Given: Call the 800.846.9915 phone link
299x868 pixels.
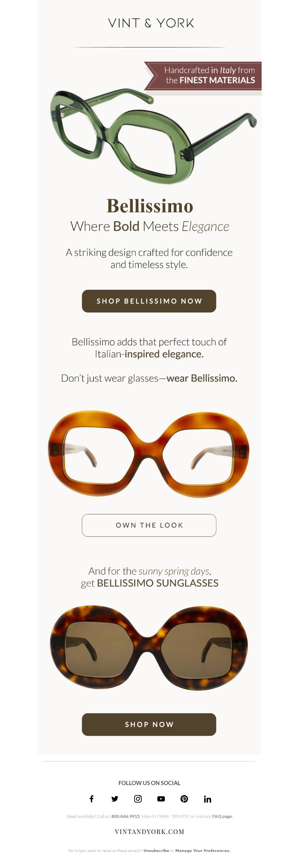Looking at the screenshot, I should 126,816.
